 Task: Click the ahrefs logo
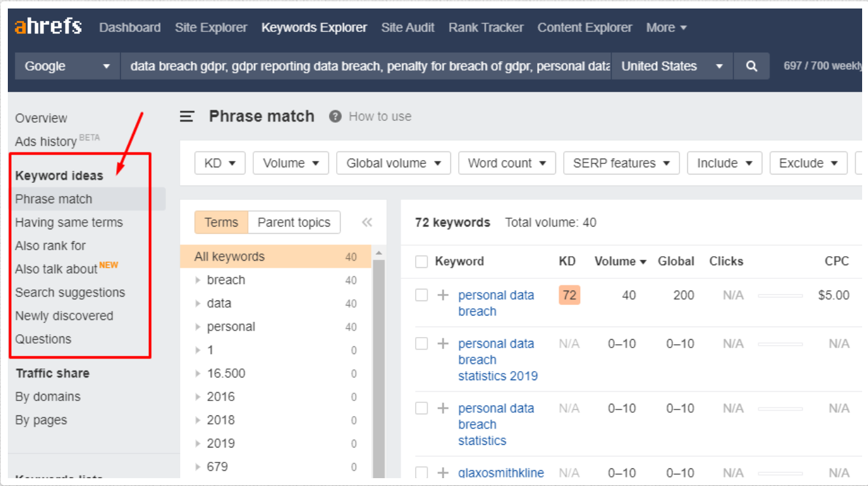[x=48, y=27]
